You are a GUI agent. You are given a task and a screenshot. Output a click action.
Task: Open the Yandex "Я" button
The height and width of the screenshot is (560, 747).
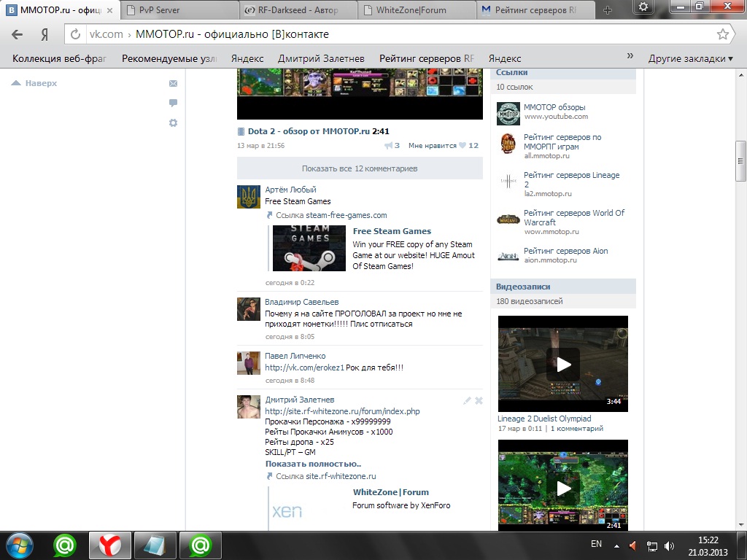pyautogui.click(x=44, y=34)
